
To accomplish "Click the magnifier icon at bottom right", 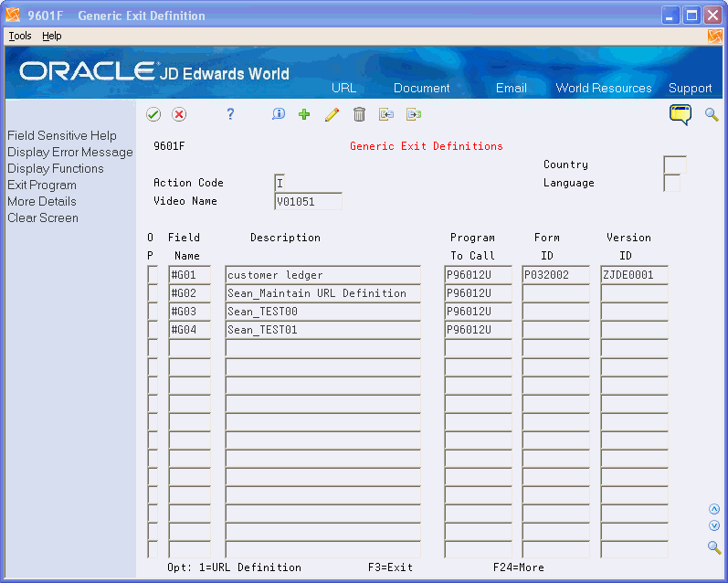I will tap(714, 547).
